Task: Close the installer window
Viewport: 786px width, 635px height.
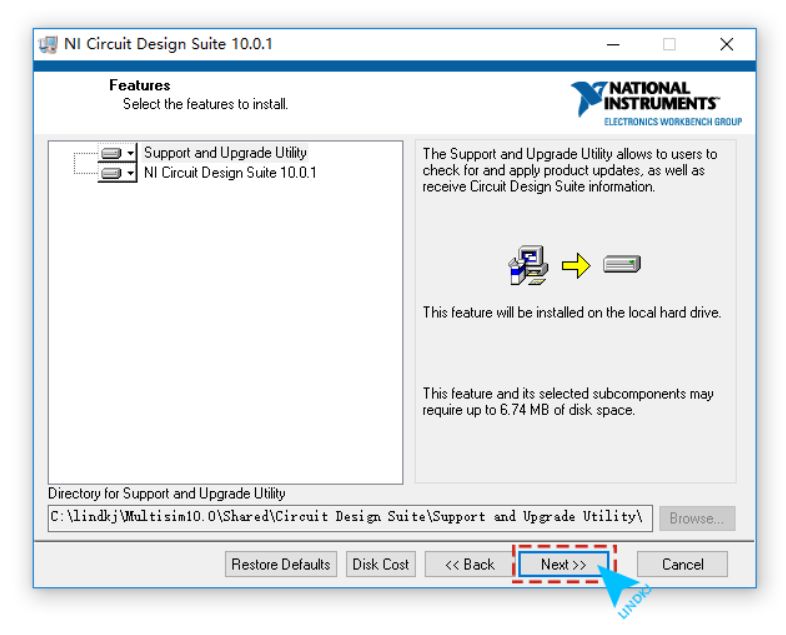Action: click(x=726, y=45)
